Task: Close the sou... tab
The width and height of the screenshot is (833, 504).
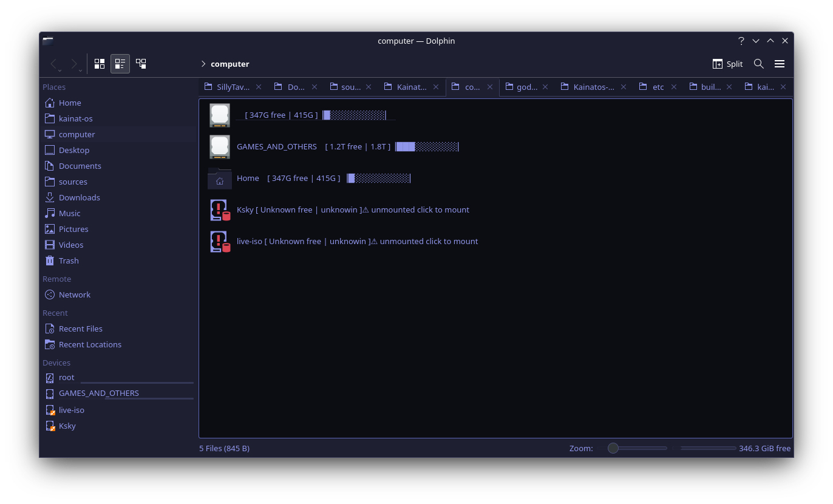Action: pos(369,87)
